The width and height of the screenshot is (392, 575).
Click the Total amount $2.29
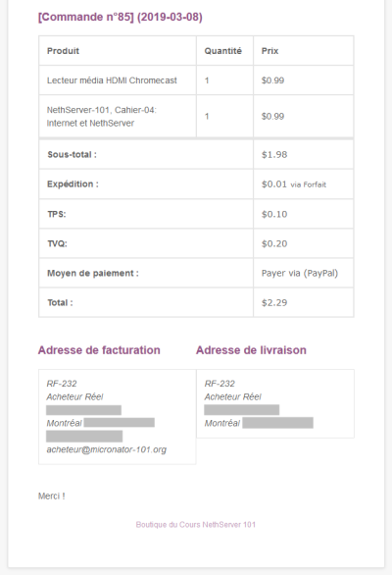pyautogui.click(x=274, y=303)
